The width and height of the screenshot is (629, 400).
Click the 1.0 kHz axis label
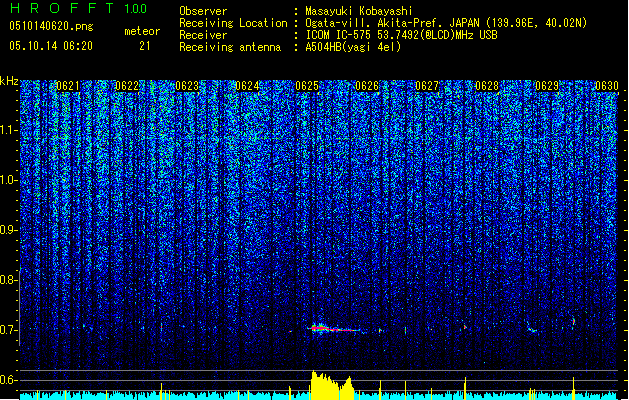(8, 180)
